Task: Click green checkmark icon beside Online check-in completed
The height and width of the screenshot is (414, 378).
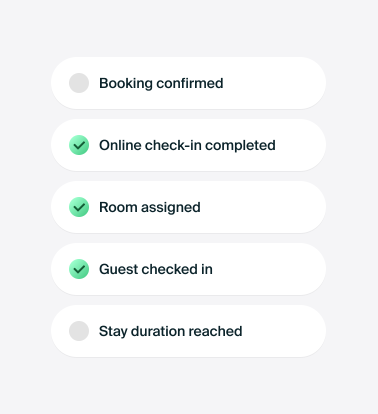Action: tap(79, 145)
